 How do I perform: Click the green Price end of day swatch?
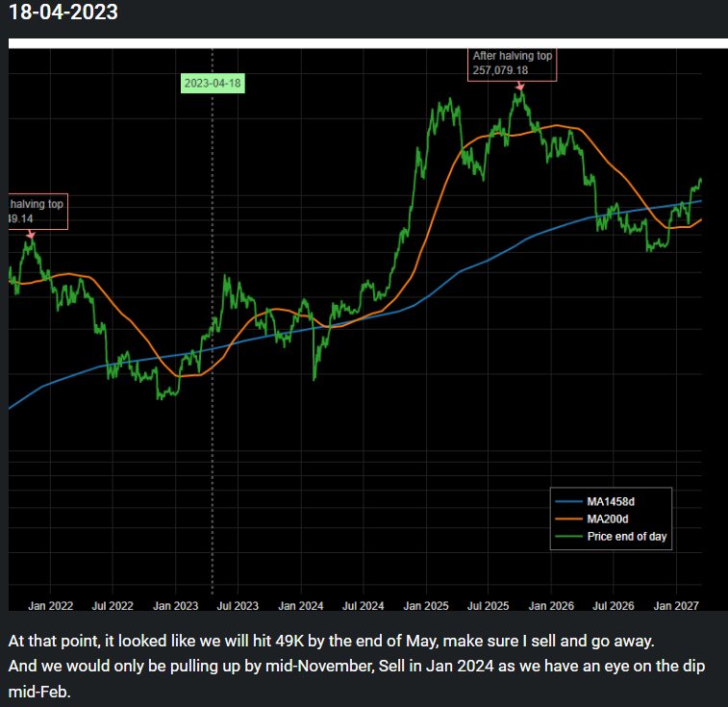pos(568,537)
